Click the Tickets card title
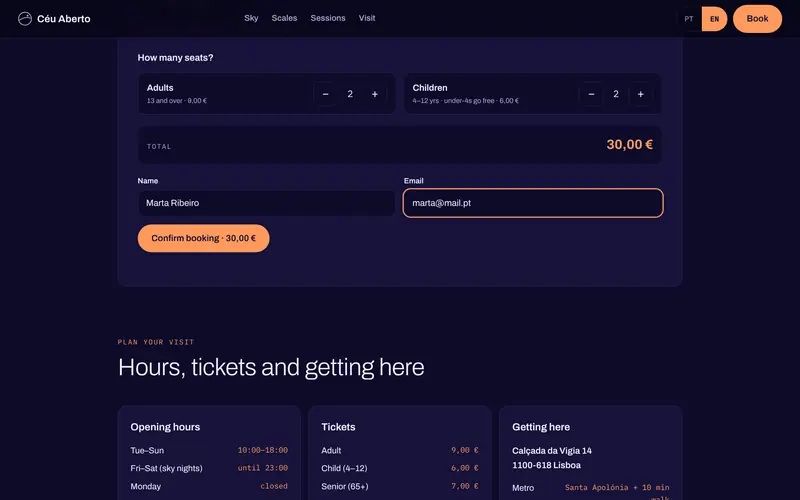 (338, 427)
